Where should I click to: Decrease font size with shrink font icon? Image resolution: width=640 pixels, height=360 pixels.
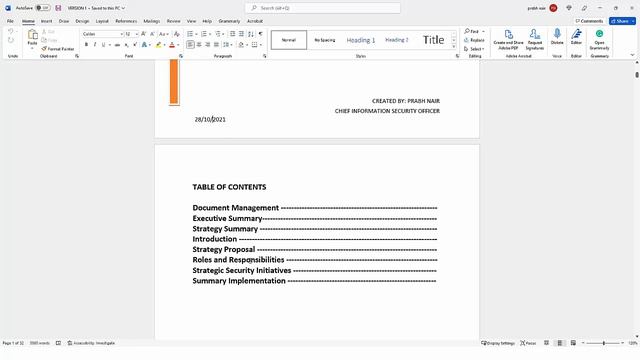tap(152, 34)
